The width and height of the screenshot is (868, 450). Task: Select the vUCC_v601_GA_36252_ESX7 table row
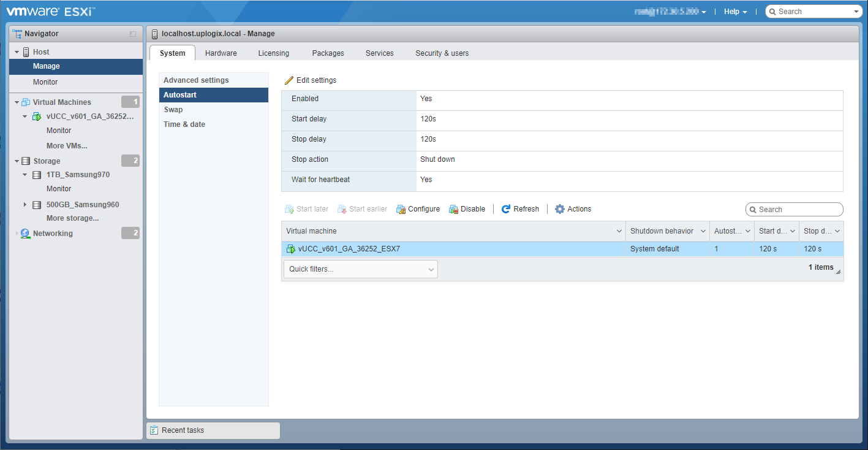453,249
